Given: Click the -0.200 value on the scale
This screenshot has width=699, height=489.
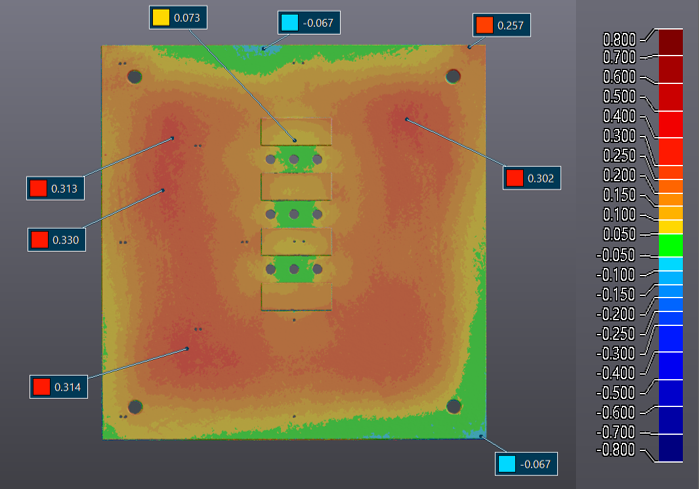Looking at the screenshot, I should click(616, 314).
